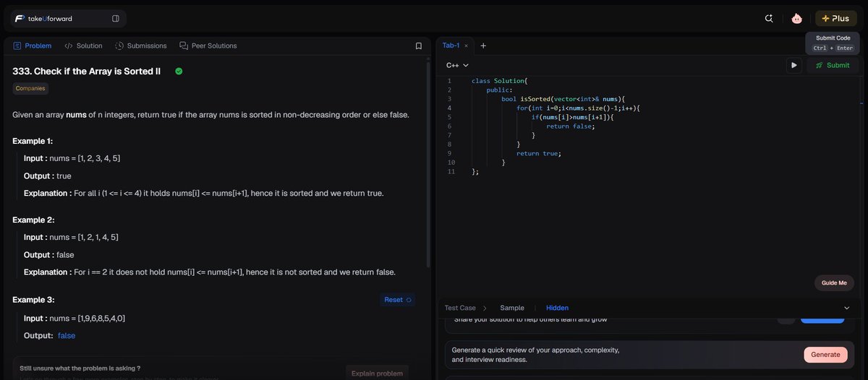
Task: Click the Explain problem button
Action: pos(377,373)
